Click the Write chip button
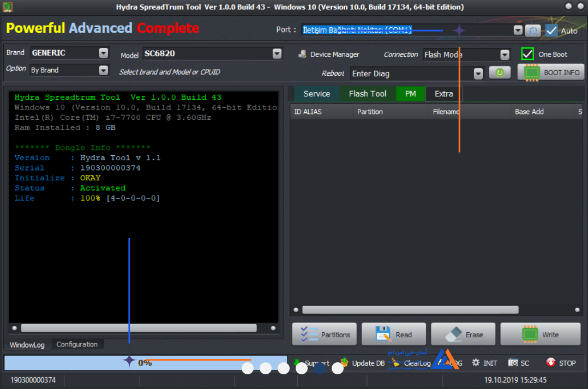Screen dimensions: 588x389 [x=541, y=334]
